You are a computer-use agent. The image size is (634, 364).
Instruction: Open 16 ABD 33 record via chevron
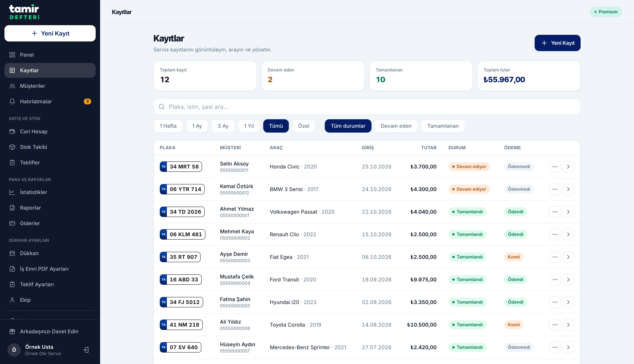(568, 280)
